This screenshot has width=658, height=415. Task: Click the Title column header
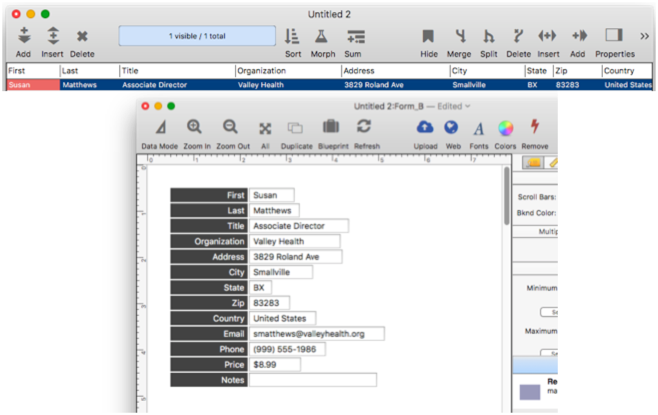pyautogui.click(x=178, y=71)
